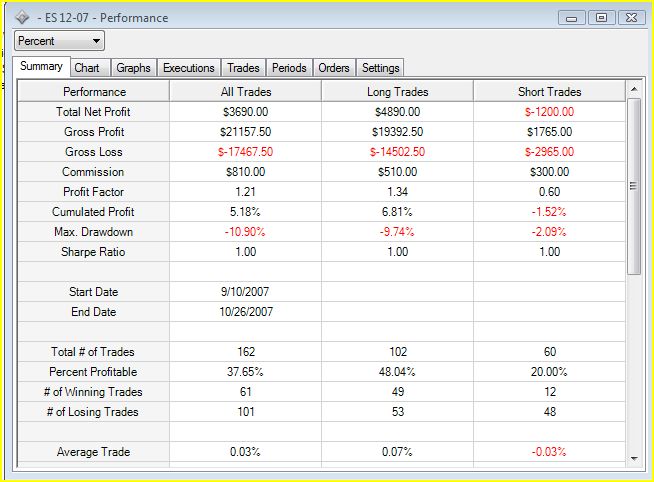
Task: Click the $510.00 commission value
Action: click(397, 172)
